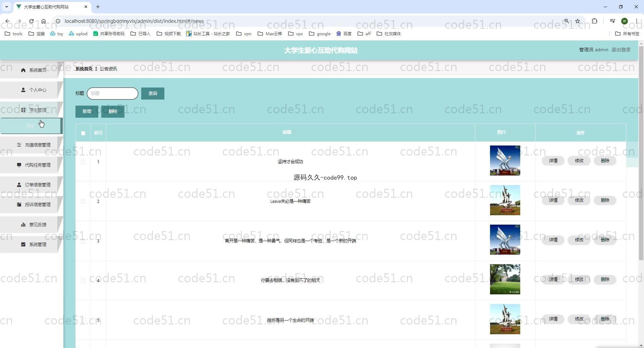The height and width of the screenshot is (348, 644).
Task: Open the 站长工具 - 站长之家 bookmark
Action: coord(208,34)
